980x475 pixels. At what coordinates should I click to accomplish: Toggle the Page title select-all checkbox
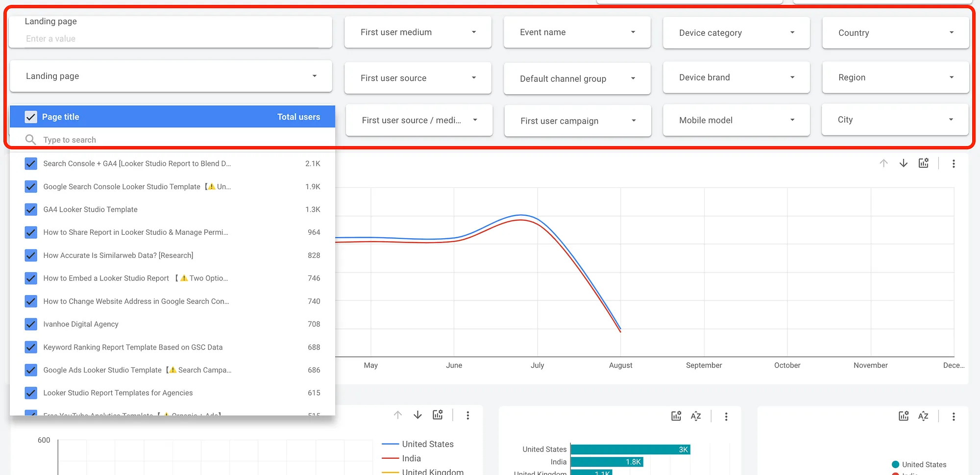[x=31, y=117]
